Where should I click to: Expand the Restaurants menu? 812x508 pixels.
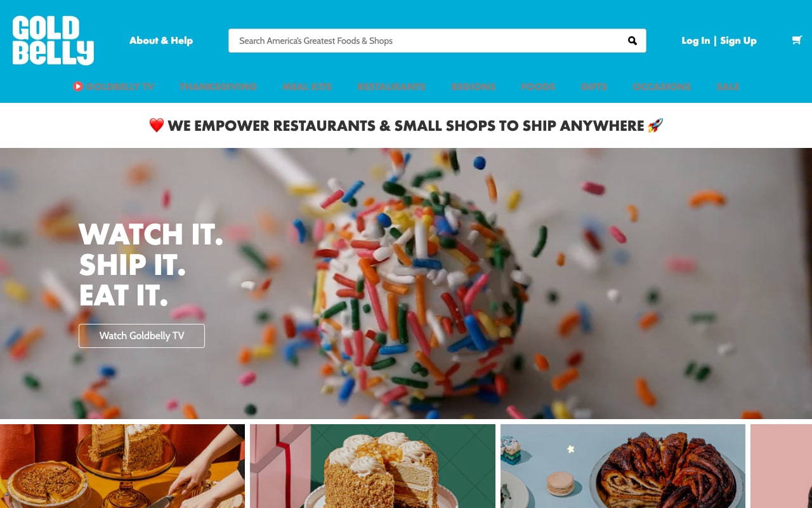[391, 86]
